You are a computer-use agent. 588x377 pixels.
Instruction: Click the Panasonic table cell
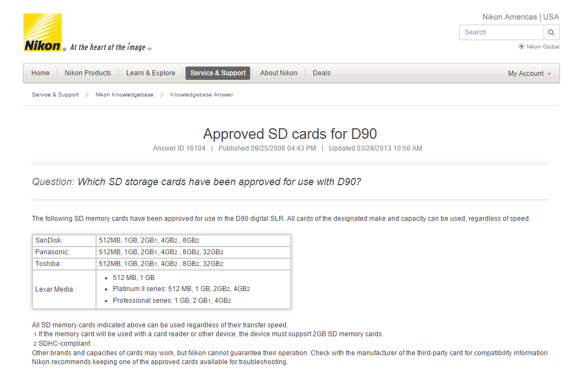pyautogui.click(x=64, y=252)
